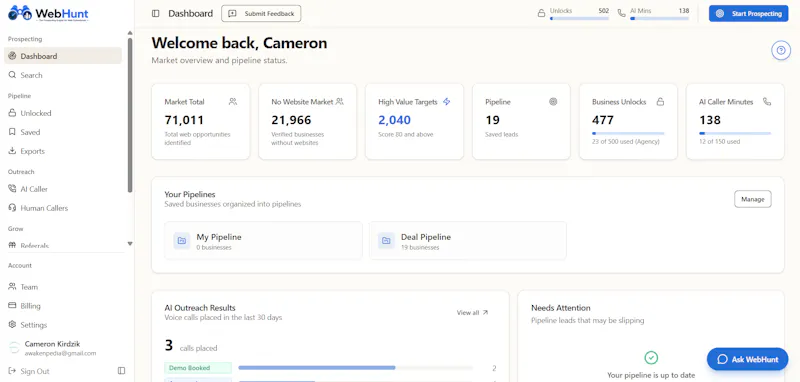Go to Unlocked pipeline page
Viewport: 800px width, 382px height.
63,113
